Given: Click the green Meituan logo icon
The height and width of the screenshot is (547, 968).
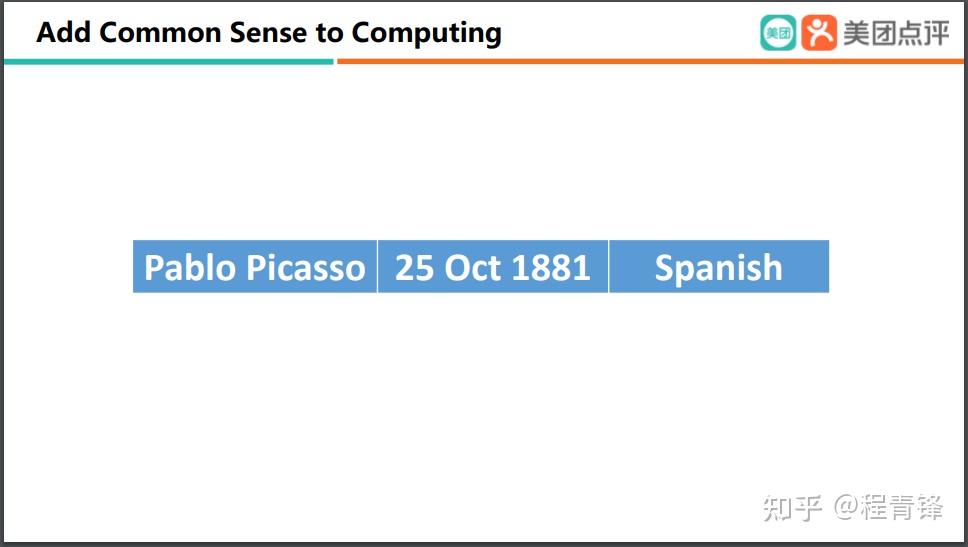Looking at the screenshot, I should (x=778, y=33).
